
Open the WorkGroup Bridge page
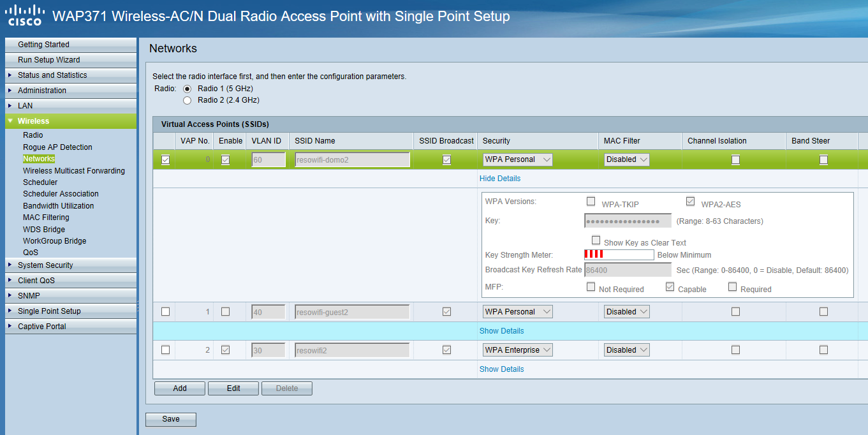[55, 241]
